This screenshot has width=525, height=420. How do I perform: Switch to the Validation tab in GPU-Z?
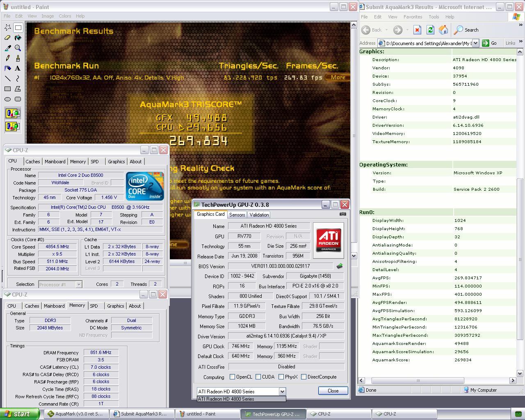(259, 215)
